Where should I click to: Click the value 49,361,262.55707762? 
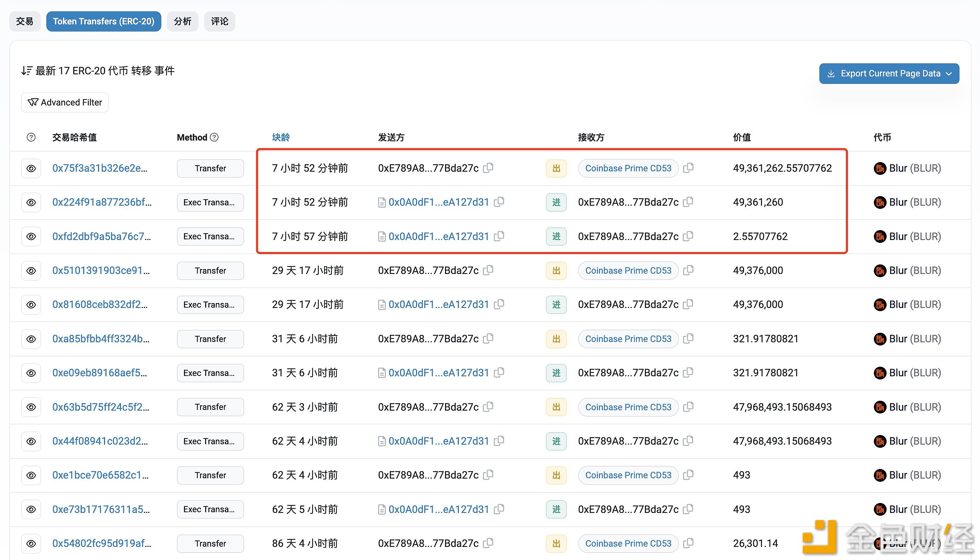(782, 168)
